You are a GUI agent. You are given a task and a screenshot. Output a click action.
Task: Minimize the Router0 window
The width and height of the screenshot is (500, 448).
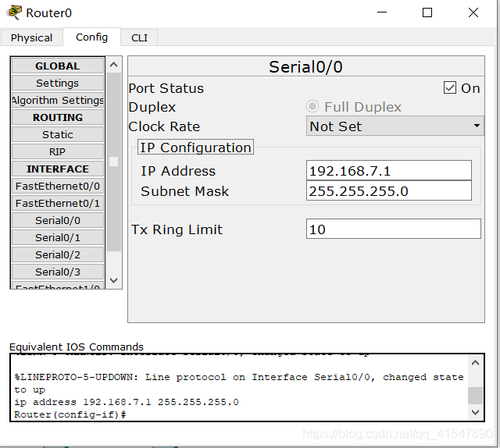[382, 12]
